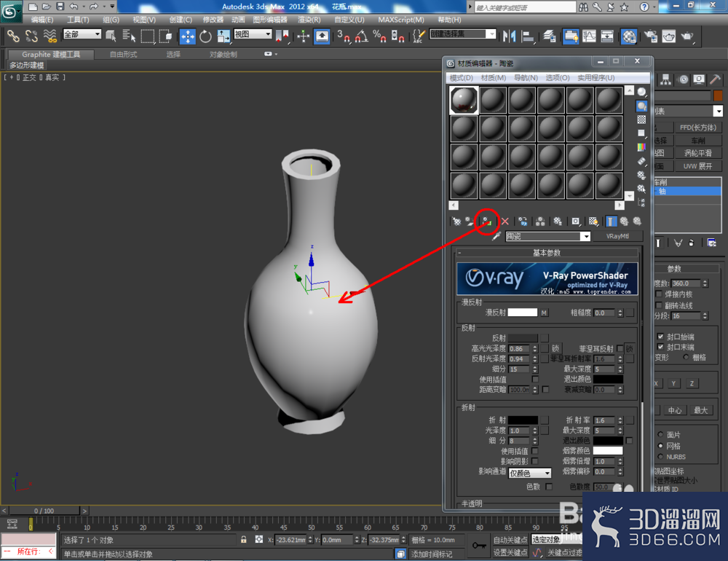Toggle the Material Editor background checker icon

click(641, 119)
